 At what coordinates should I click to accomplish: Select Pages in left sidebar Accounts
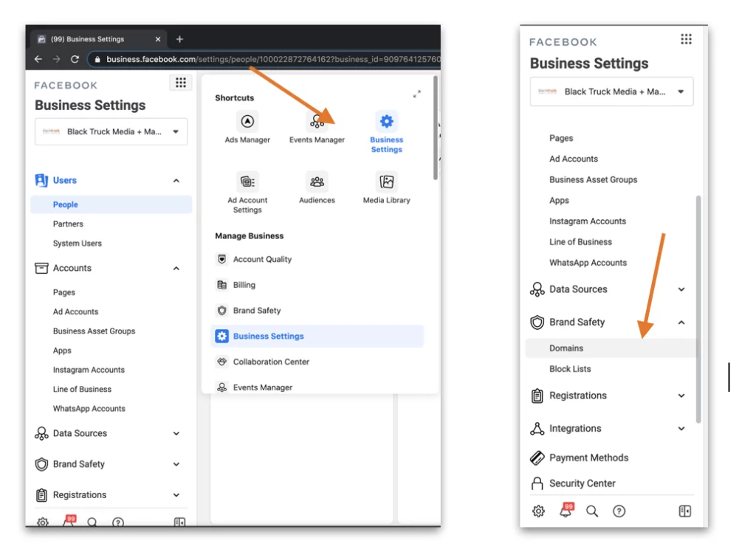[x=64, y=293]
